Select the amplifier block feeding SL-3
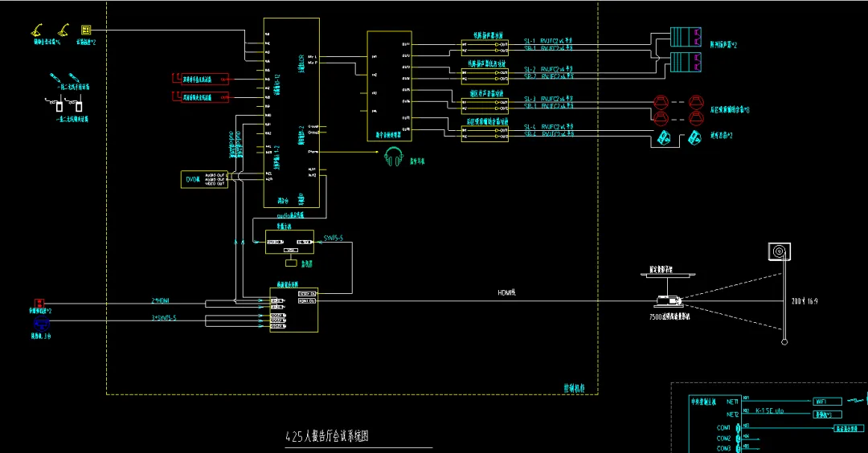 [x=485, y=106]
